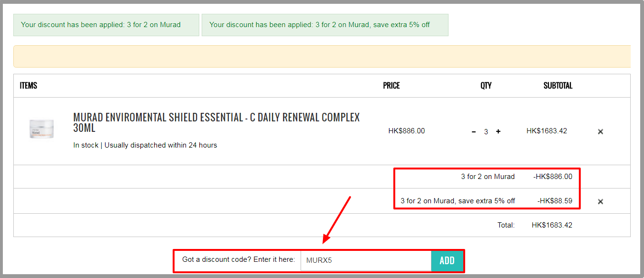The image size is (644, 278).
Task: Click the HK$886.00 unit price
Action: point(407,131)
